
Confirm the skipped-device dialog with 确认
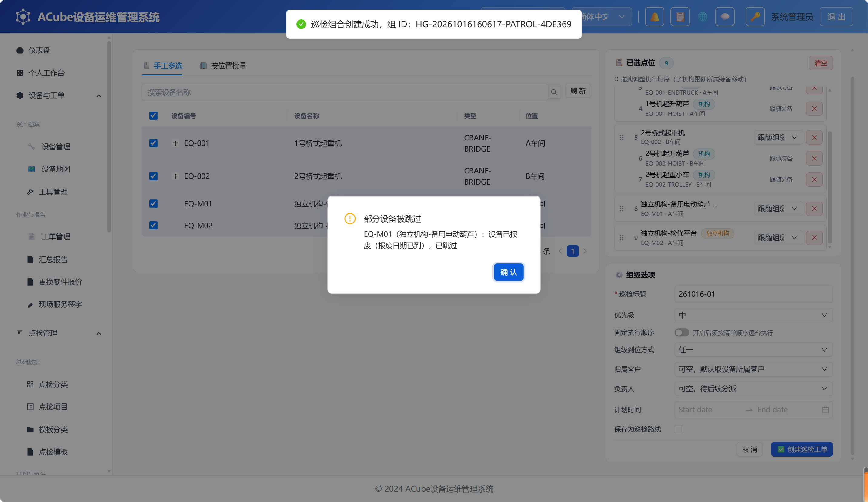click(508, 272)
